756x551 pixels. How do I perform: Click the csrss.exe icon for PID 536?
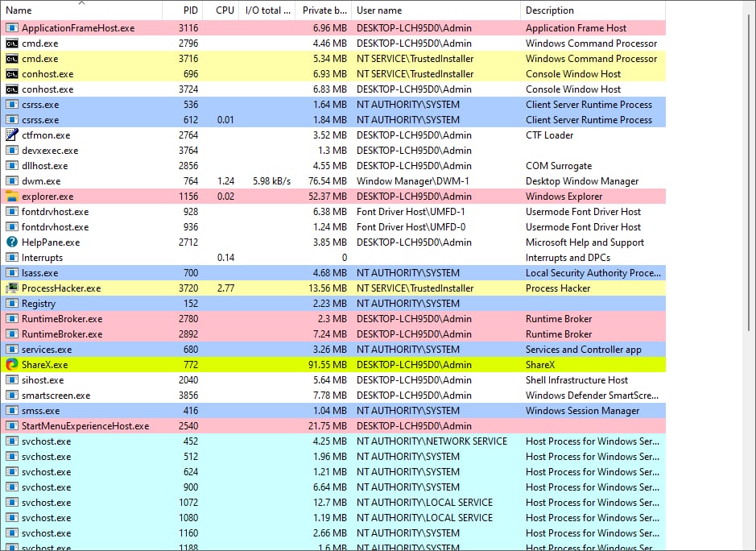[x=12, y=105]
